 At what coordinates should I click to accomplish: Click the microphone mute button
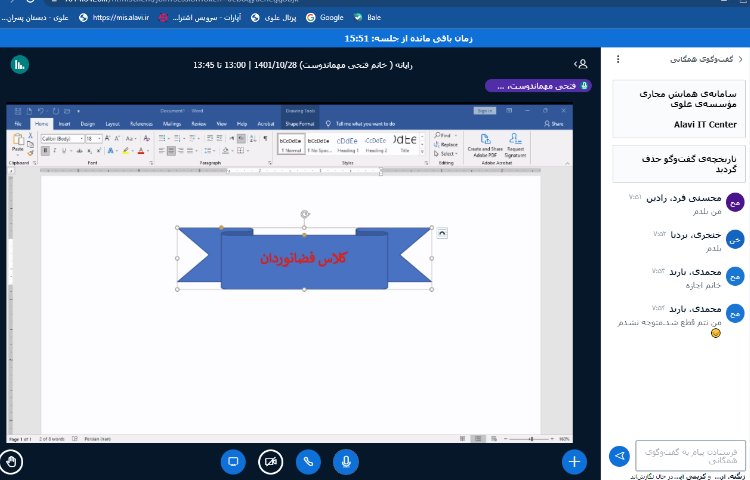[x=346, y=461]
